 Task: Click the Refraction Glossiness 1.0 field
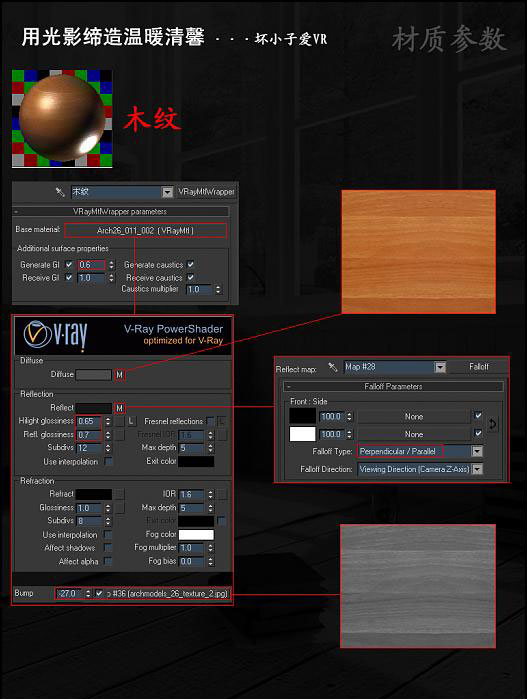[90, 508]
